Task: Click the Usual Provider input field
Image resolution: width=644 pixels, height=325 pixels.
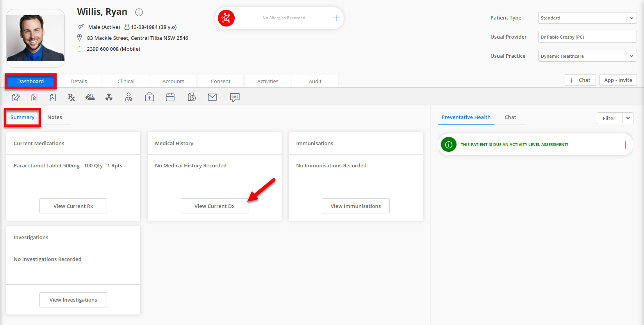Action: point(587,37)
